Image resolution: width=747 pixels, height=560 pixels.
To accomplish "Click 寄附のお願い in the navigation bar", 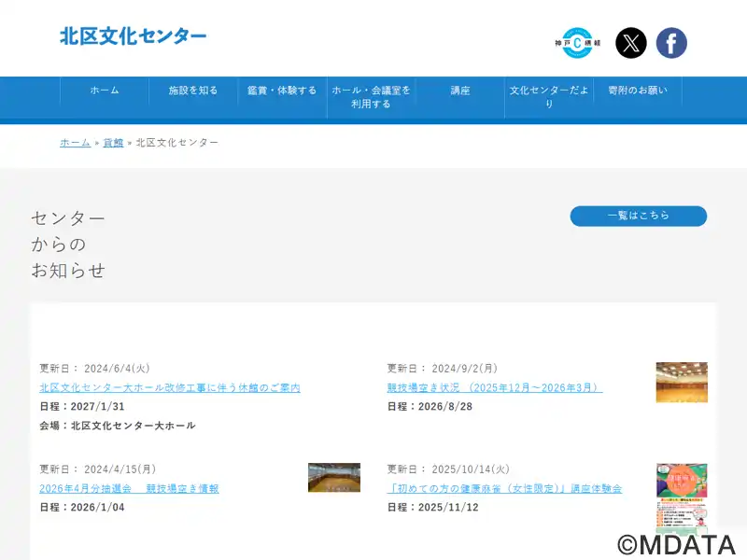I will [x=638, y=91].
